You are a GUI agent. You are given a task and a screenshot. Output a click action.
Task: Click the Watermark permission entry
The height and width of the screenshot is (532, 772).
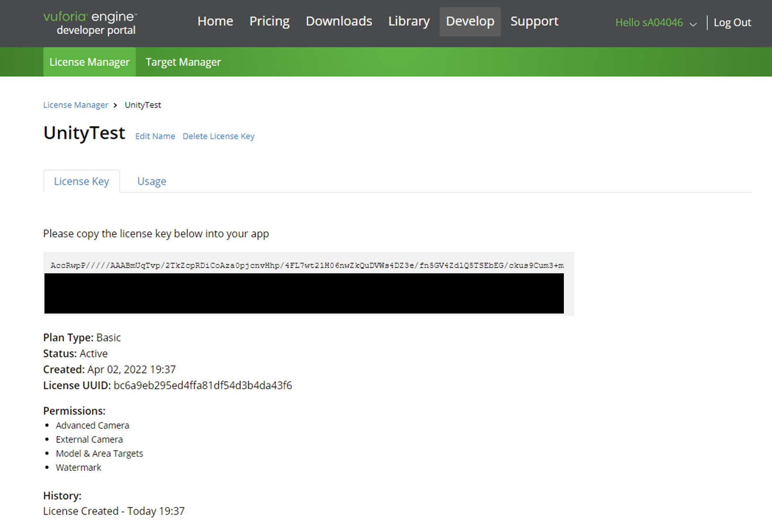pyautogui.click(x=79, y=467)
